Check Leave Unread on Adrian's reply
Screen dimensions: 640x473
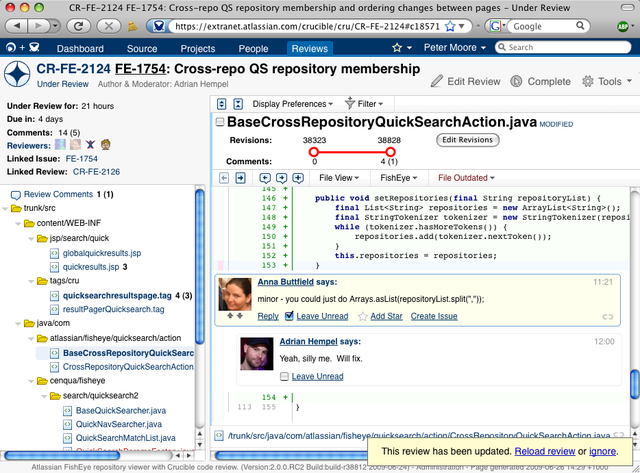[x=286, y=376]
